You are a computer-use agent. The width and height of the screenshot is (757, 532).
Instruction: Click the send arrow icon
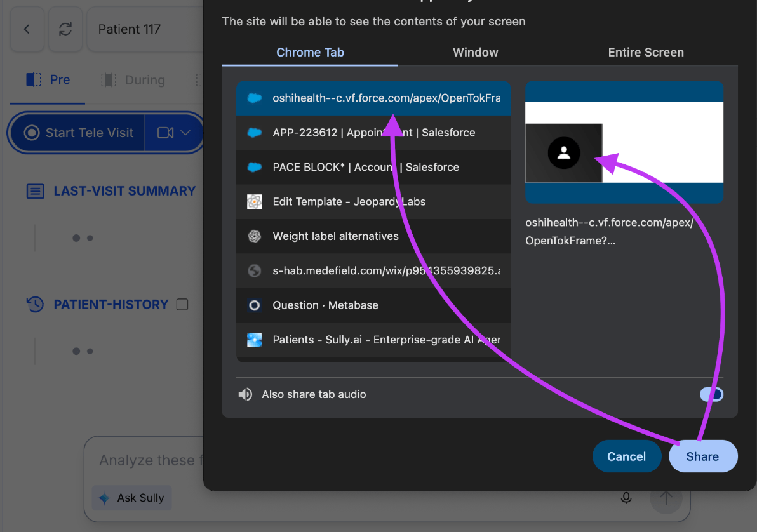[666, 498]
